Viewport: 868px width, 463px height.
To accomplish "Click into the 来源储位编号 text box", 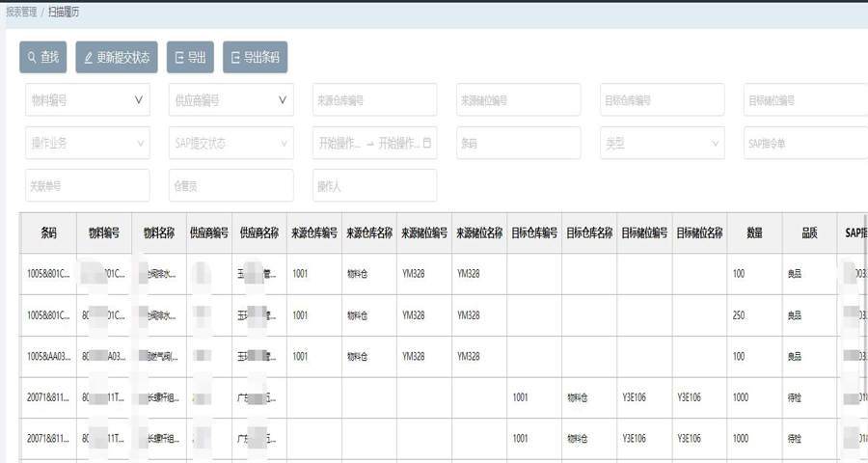I will pos(518,100).
